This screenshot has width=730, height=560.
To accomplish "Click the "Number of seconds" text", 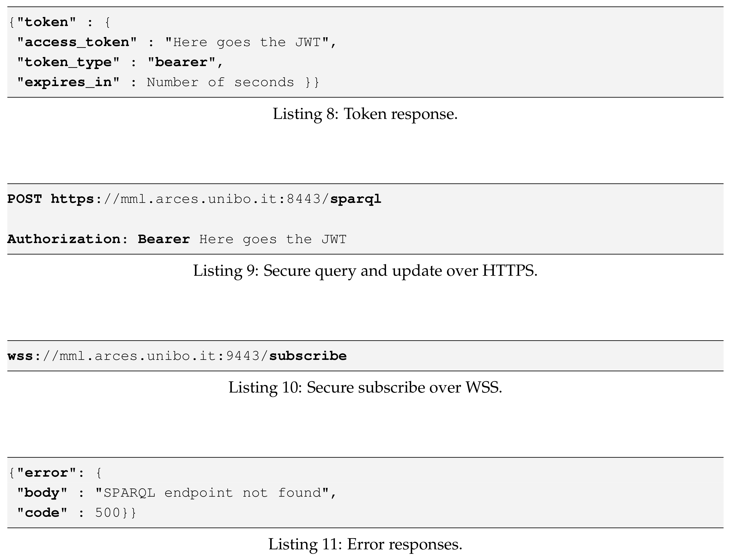I will click(x=220, y=82).
